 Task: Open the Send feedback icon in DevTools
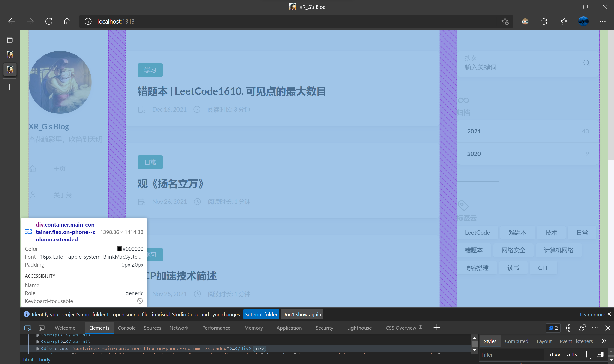click(583, 328)
